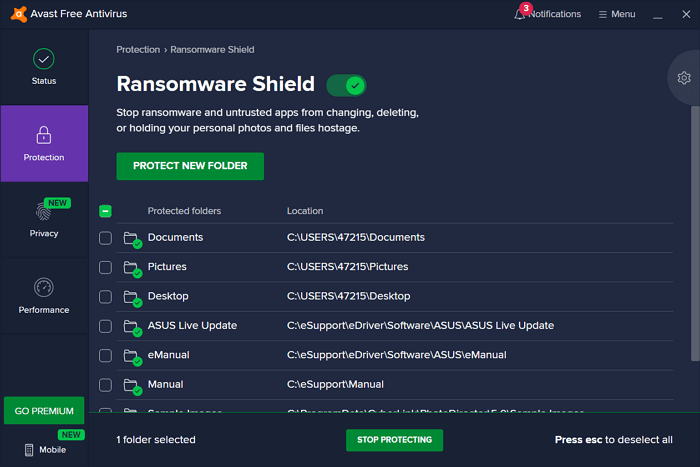Check the Manual folder checkbox
The height and width of the screenshot is (467, 700).
[106, 385]
